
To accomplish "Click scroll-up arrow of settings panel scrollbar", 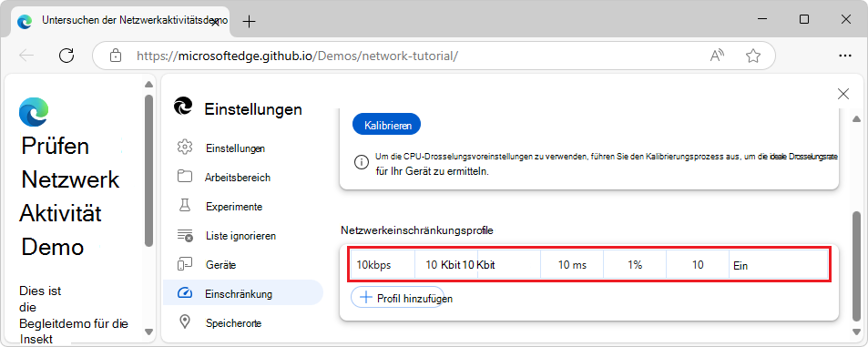I will tap(856, 118).
